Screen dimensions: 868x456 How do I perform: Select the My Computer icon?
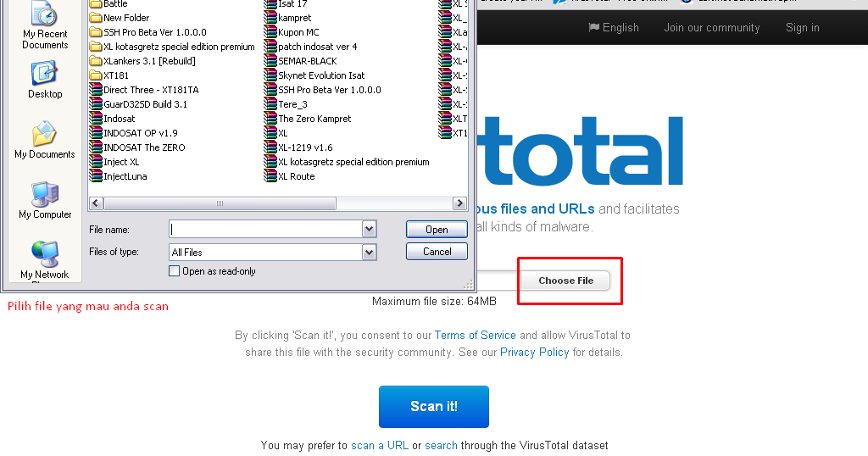[44, 194]
